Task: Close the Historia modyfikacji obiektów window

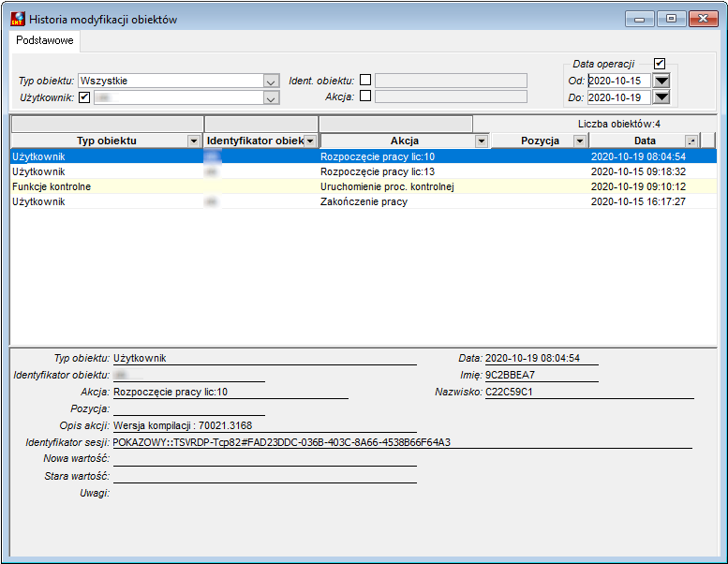Action: [704, 19]
